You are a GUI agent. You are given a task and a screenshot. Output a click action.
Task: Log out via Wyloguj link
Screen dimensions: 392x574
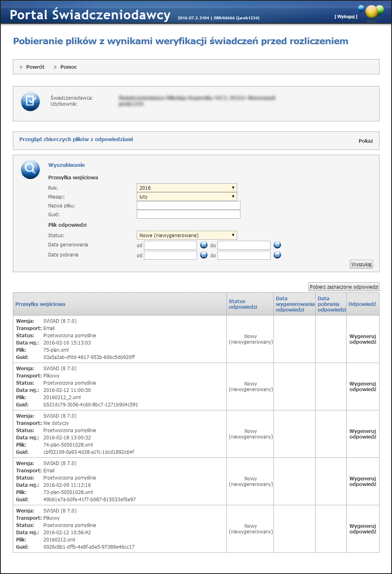click(x=346, y=17)
